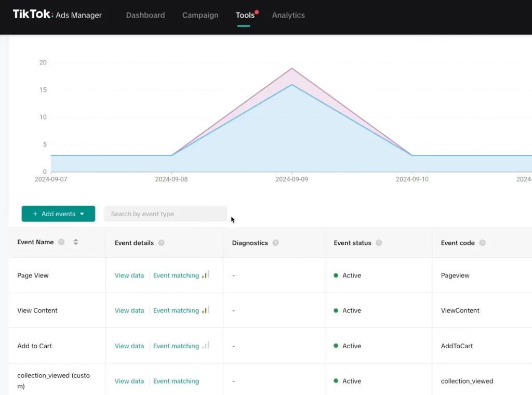Click the Page View event name
The width and height of the screenshot is (532, 395).
tap(33, 275)
